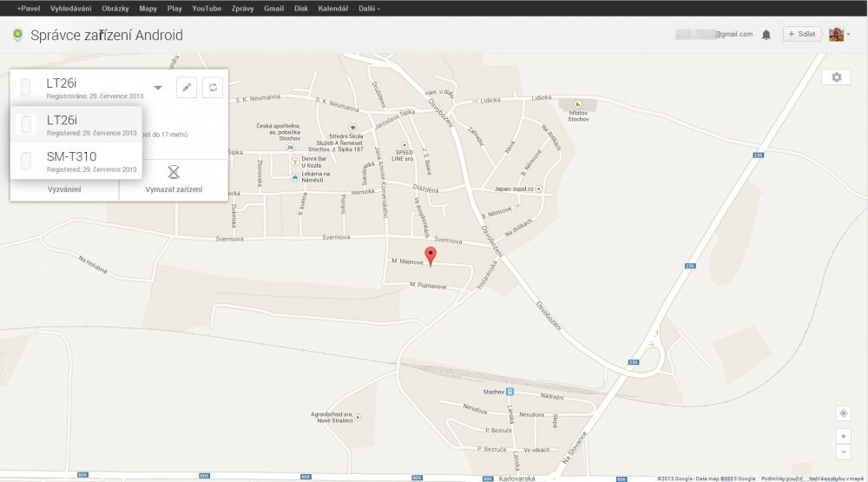868x482 pixels.
Task: Select LT26i in the device list
Action: (x=76, y=125)
